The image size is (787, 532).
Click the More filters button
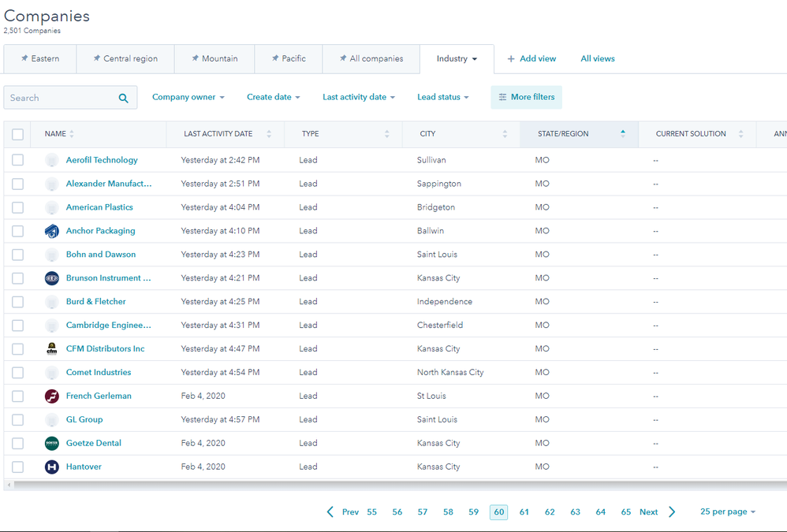pos(527,97)
